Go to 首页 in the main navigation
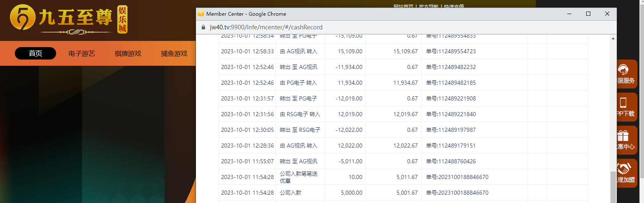Screen dimensions: 644x203 35,53
